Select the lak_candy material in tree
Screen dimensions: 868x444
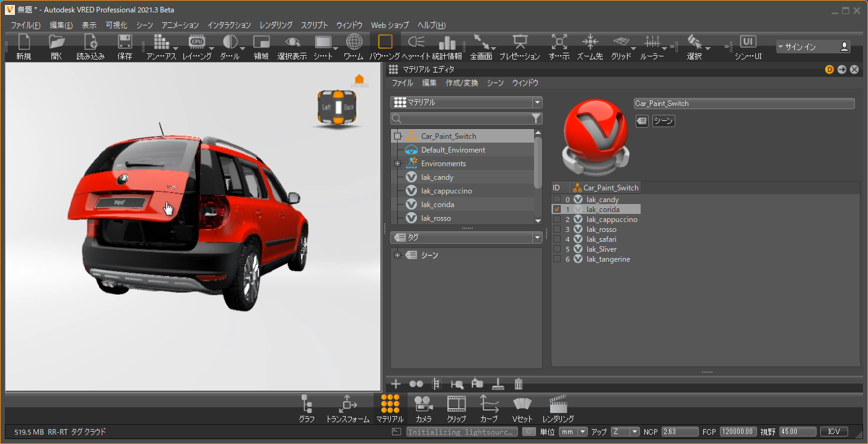(437, 177)
